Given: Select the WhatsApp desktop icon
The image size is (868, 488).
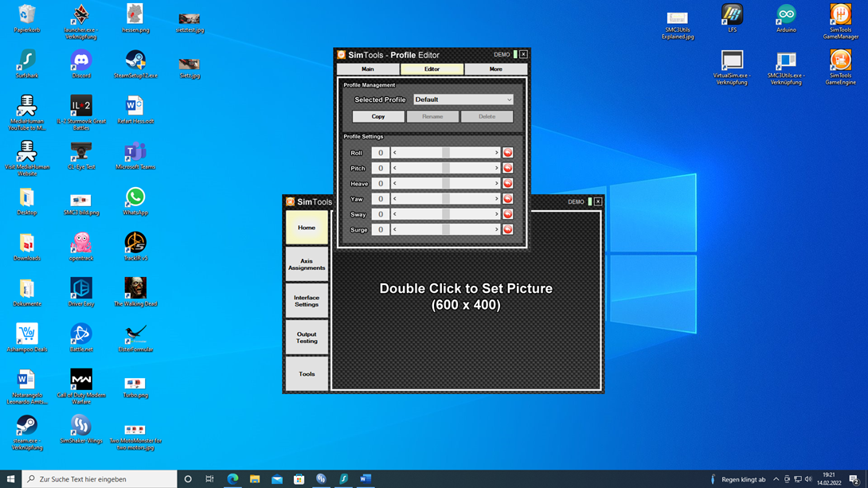Looking at the screenshot, I should pos(135,201).
